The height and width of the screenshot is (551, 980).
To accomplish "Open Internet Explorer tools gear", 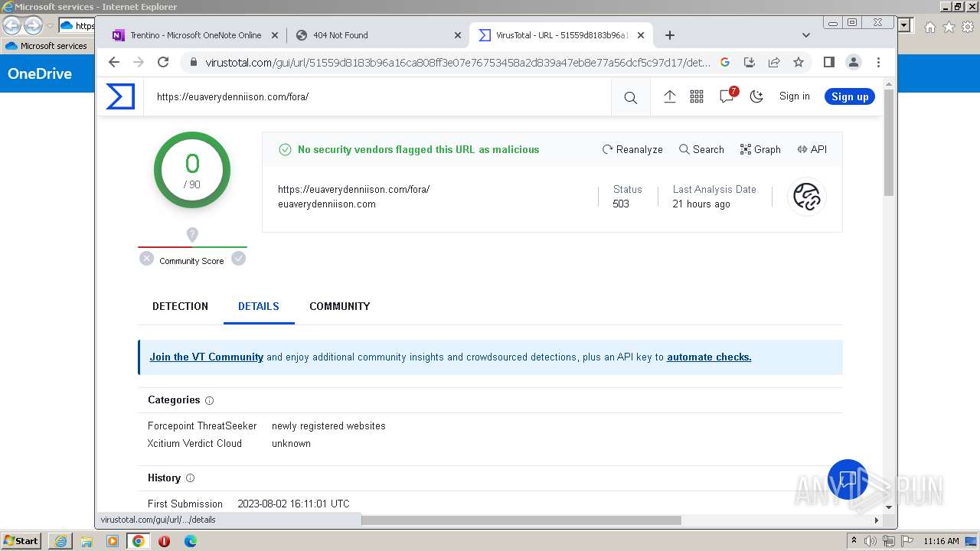I will (968, 27).
